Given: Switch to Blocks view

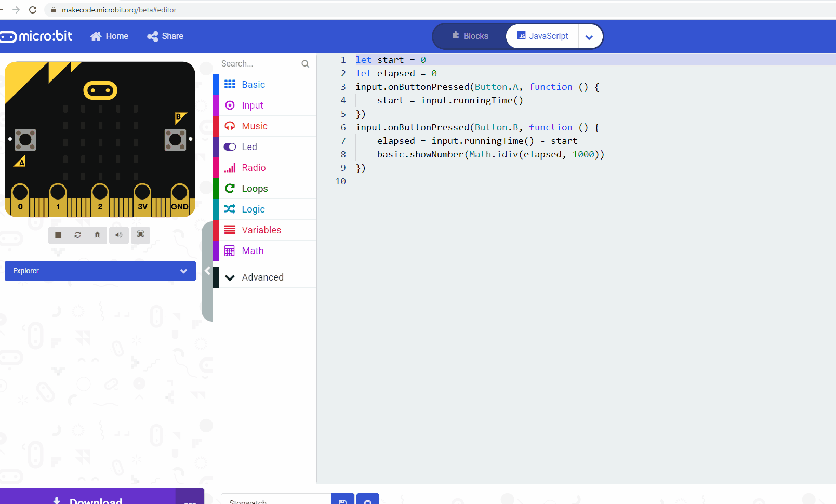Looking at the screenshot, I should [469, 36].
